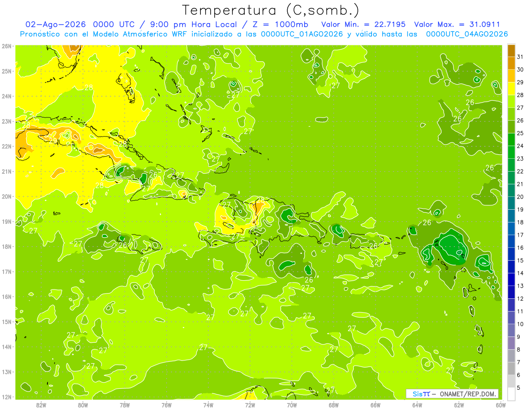Click the color scale label '12'
Image resolution: width=532 pixels, height=411 pixels.
(520, 298)
